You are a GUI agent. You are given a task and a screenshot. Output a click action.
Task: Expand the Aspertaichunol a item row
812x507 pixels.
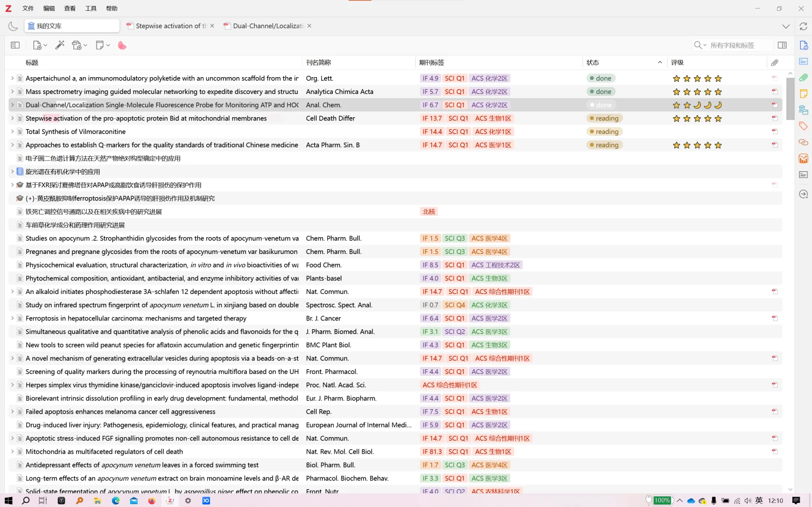pyautogui.click(x=12, y=78)
